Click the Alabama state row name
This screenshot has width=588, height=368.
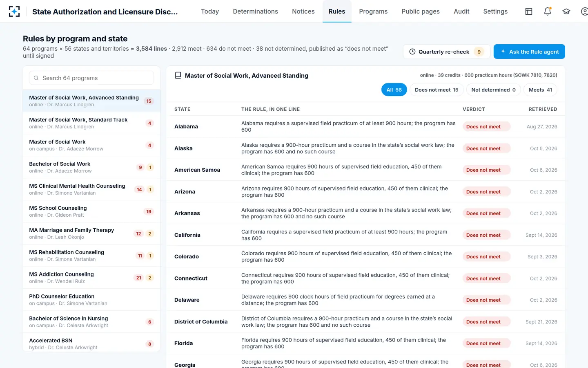point(186,127)
